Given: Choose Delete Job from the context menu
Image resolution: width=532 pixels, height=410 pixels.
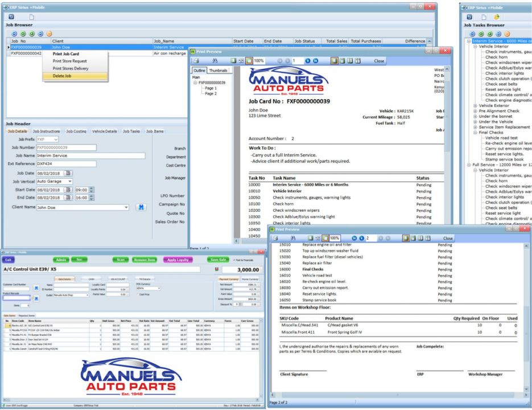Looking at the screenshot, I should tap(75, 76).
